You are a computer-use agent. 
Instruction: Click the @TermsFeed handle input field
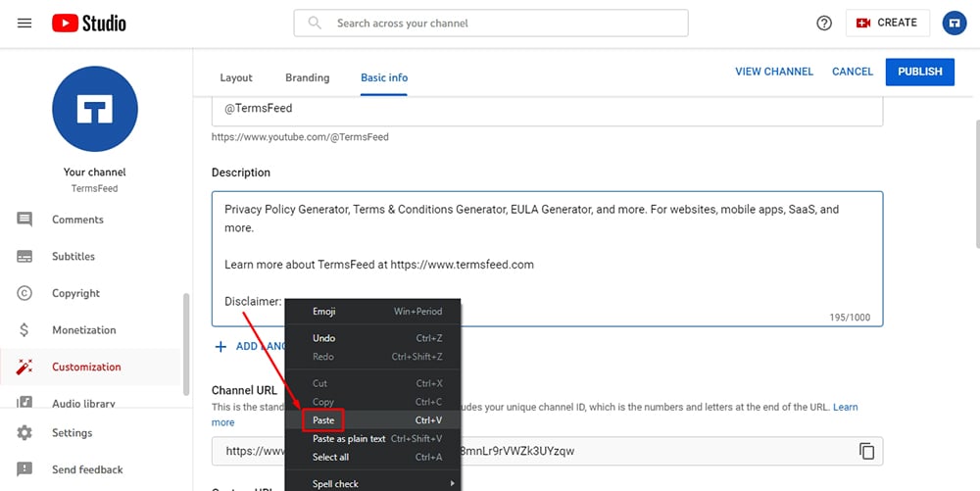point(547,111)
